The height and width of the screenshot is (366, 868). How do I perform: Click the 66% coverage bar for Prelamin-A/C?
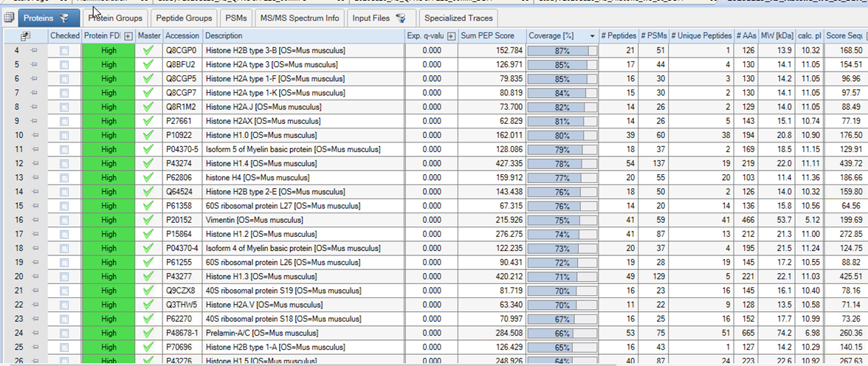562,334
